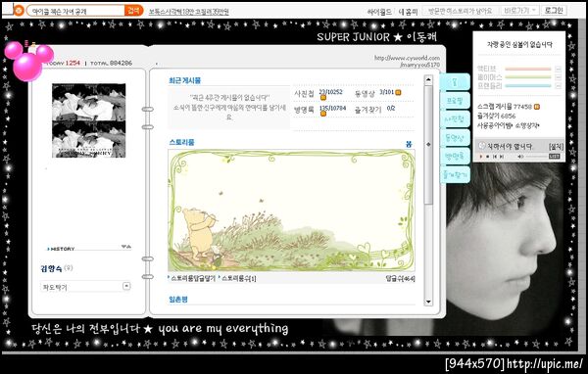The height and width of the screenshot is (374, 588).
Task: Click 사진첩 count 23/10252
Action: tap(330, 92)
